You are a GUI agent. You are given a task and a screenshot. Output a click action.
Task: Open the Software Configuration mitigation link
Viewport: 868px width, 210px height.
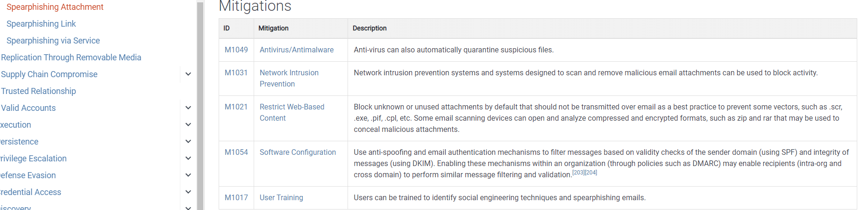298,152
